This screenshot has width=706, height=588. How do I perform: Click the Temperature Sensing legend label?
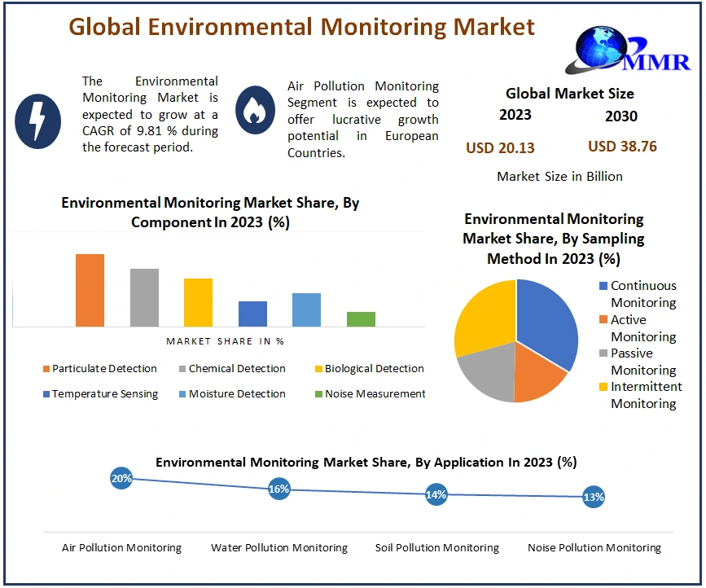tap(105, 394)
